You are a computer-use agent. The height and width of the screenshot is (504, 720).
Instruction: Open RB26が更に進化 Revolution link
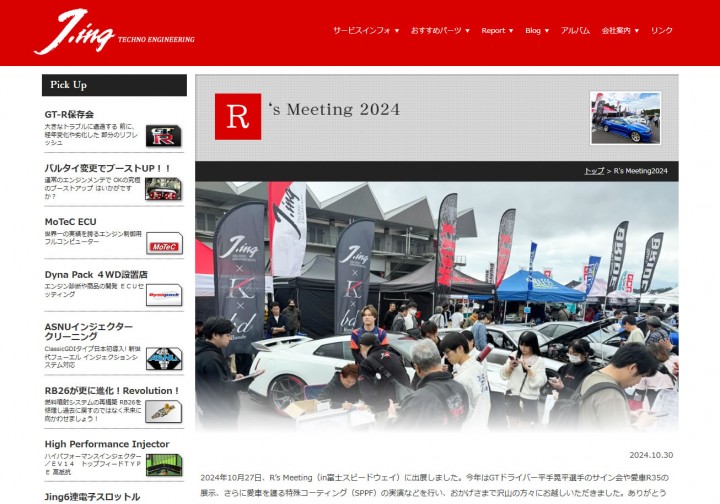(x=112, y=391)
